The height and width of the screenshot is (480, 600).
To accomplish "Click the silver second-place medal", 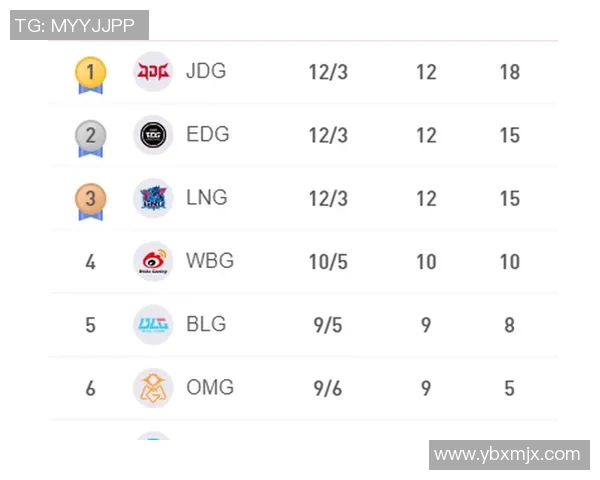I will (x=90, y=136).
